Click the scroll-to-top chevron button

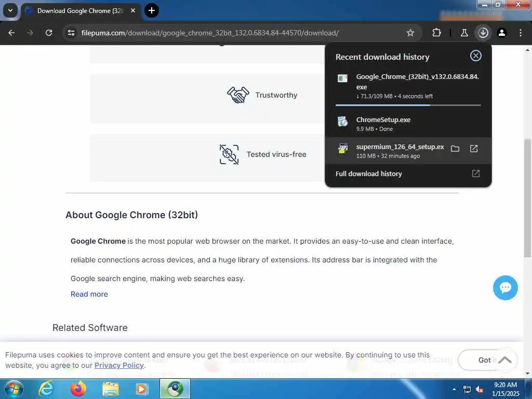[505, 360]
